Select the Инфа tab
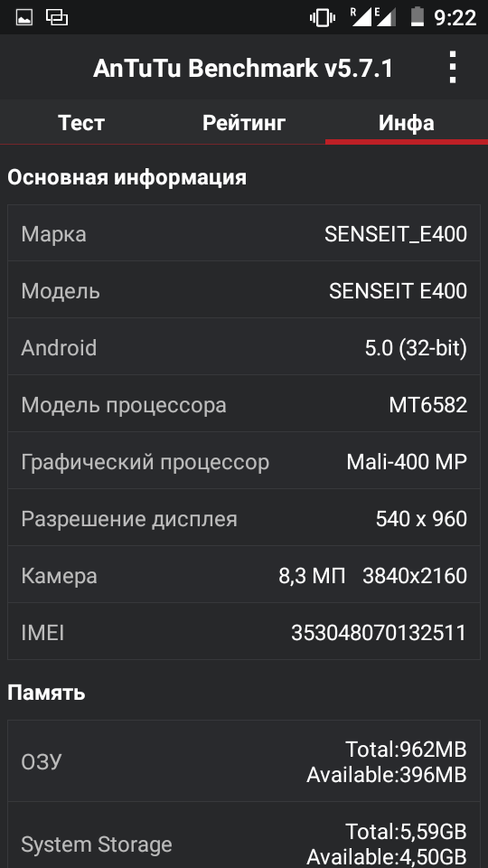The image size is (488, 868). (x=407, y=122)
